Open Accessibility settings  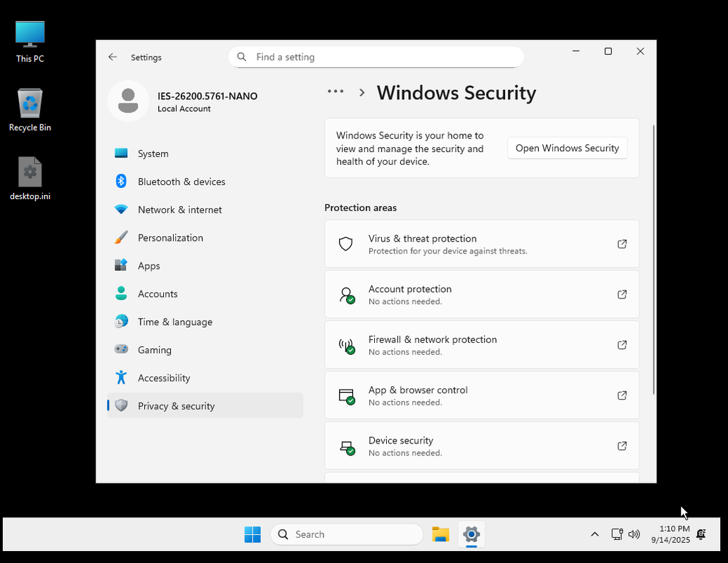pyautogui.click(x=205, y=378)
